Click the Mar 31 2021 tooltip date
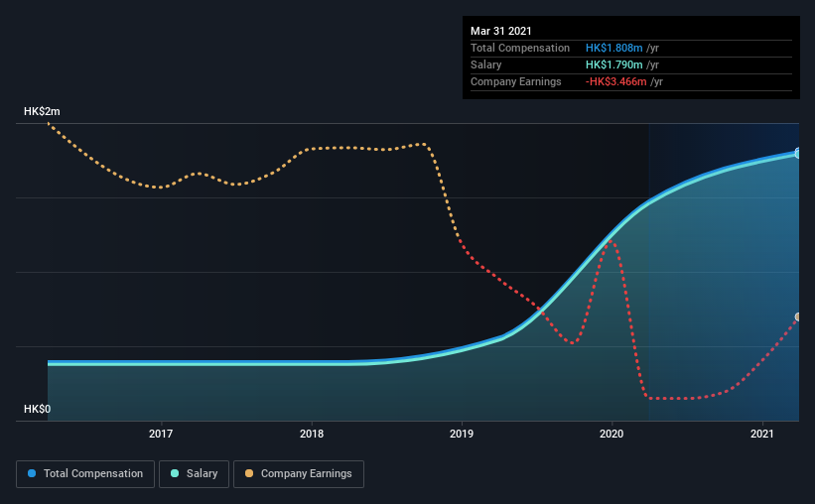This screenshot has height=504, width=815. coord(501,31)
